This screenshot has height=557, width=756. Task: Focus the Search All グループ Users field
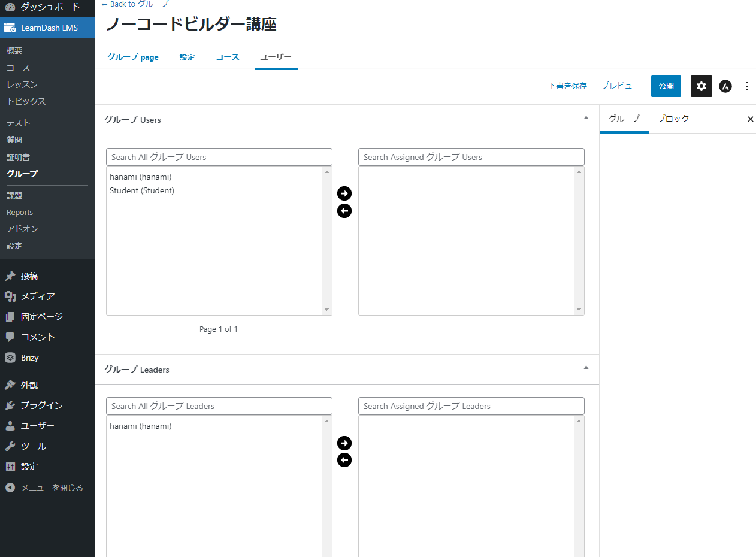tap(219, 157)
